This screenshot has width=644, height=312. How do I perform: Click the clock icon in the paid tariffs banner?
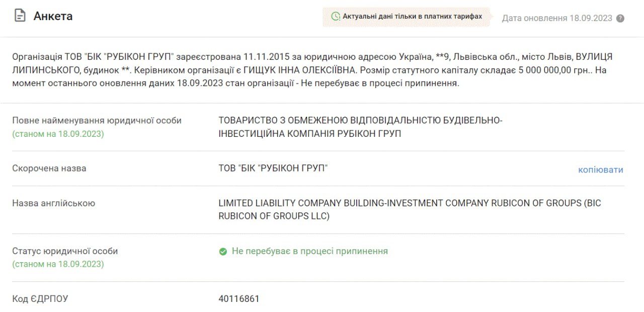336,17
